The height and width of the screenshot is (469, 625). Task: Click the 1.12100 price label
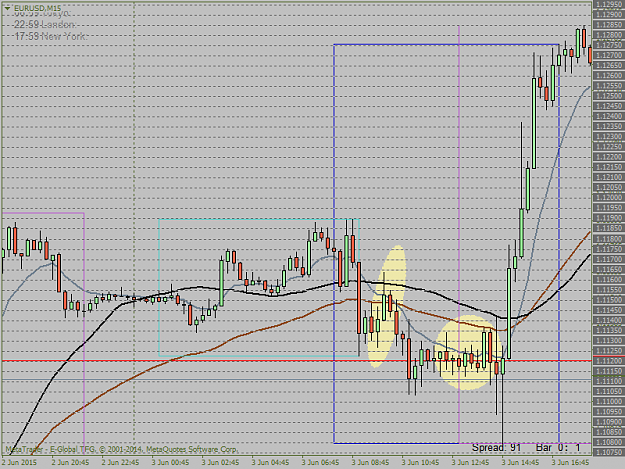pyautogui.click(x=609, y=177)
